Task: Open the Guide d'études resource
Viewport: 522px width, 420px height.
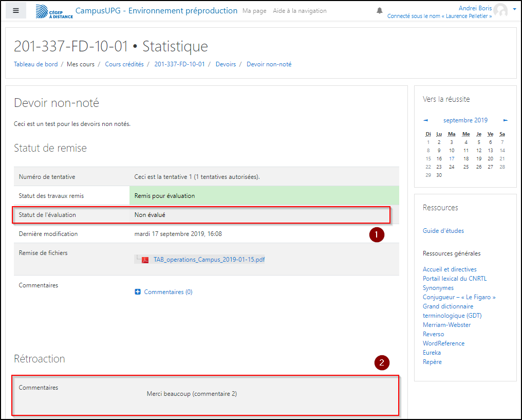Action: coord(443,231)
